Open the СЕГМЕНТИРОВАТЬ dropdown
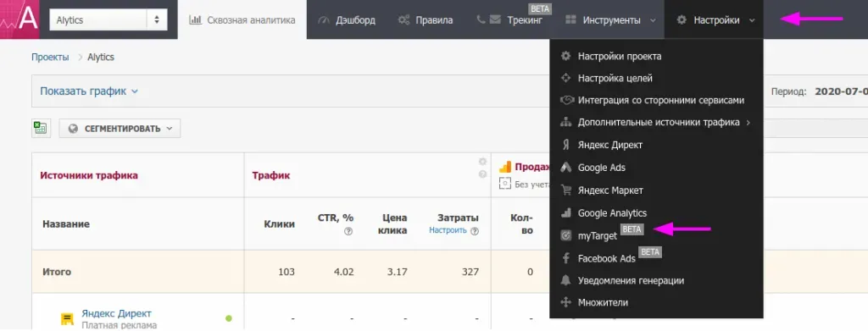The width and height of the screenshot is (868, 331). pyautogui.click(x=120, y=128)
